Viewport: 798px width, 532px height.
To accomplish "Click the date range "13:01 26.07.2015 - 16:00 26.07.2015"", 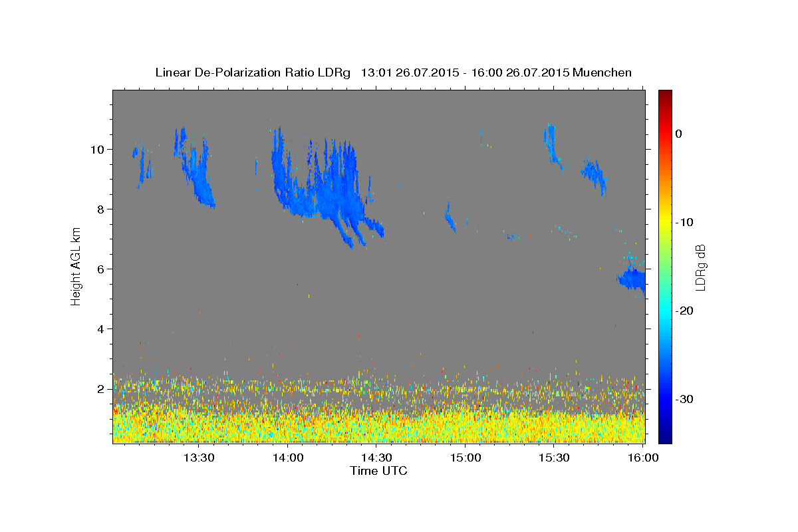I will click(x=465, y=72).
